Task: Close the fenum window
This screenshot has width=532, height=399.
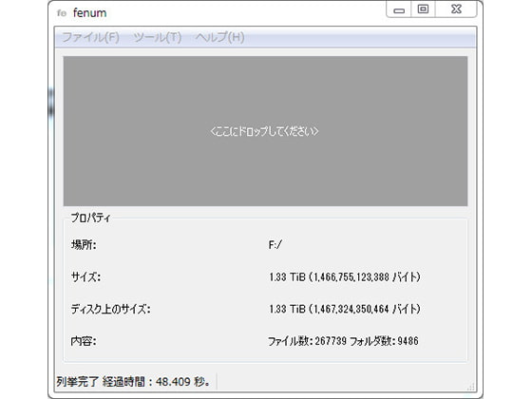Action: pos(456,9)
